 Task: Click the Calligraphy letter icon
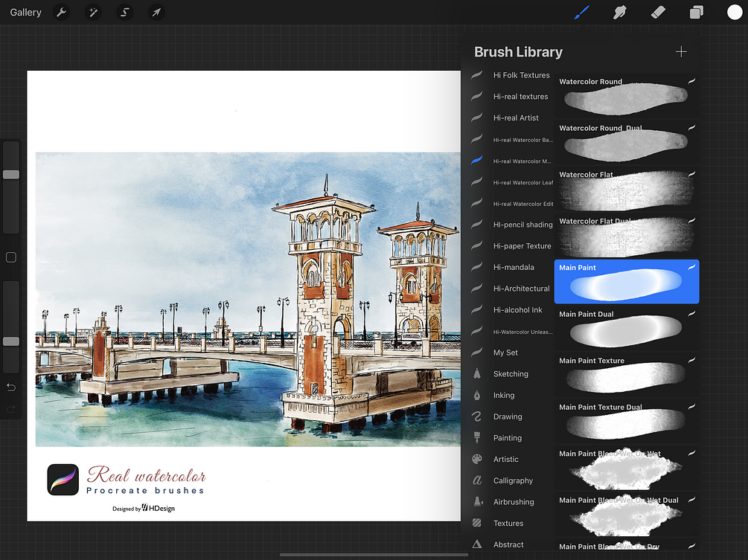tap(477, 480)
